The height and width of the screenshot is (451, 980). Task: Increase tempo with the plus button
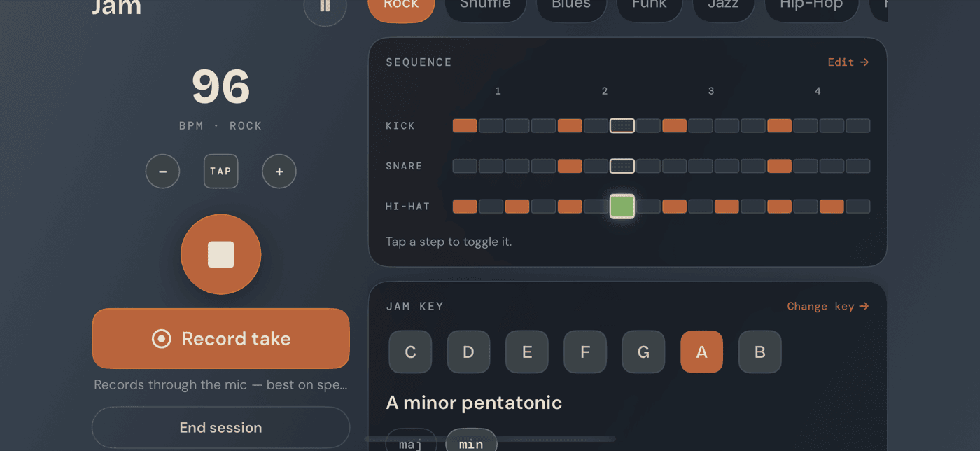pos(279,172)
